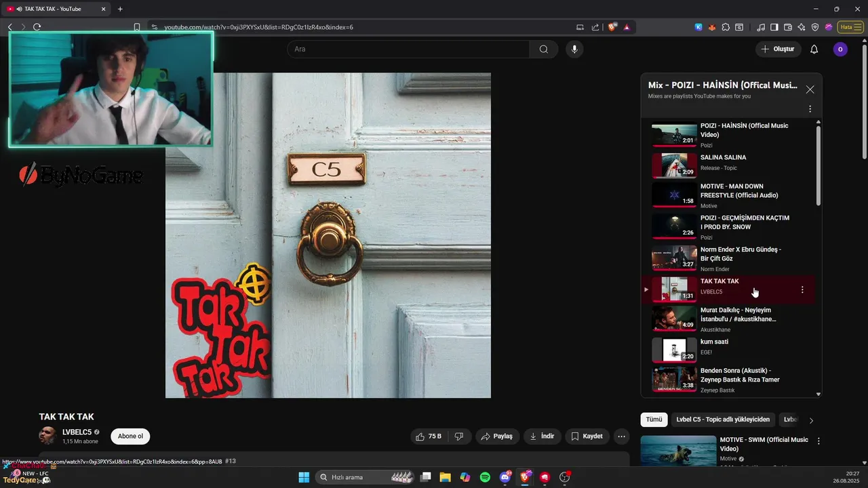Start voice search with the microphone icon
This screenshot has height=488, width=868.
(x=574, y=49)
